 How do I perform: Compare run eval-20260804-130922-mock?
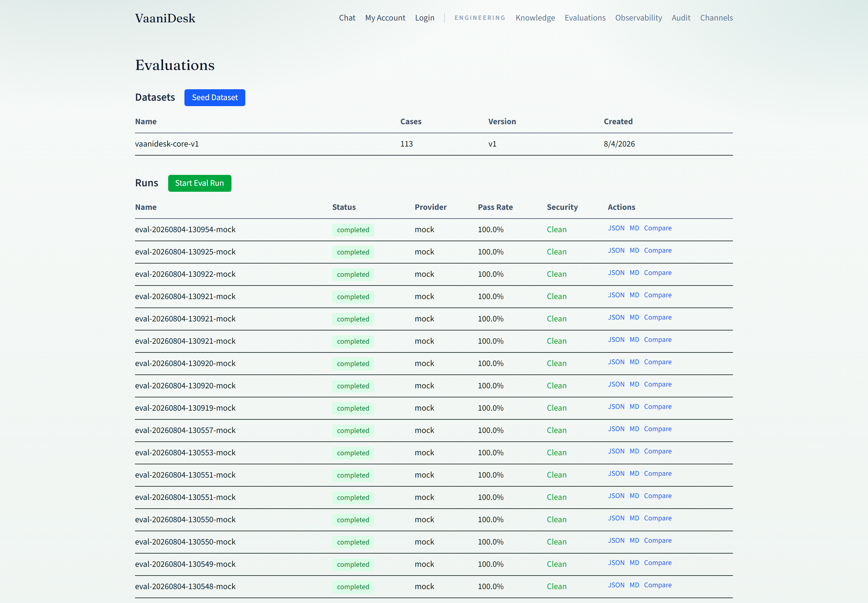tap(658, 273)
